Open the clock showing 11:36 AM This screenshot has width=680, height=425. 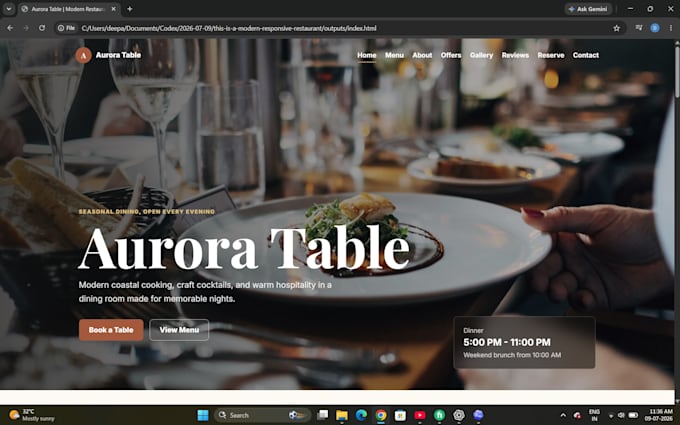(x=658, y=415)
